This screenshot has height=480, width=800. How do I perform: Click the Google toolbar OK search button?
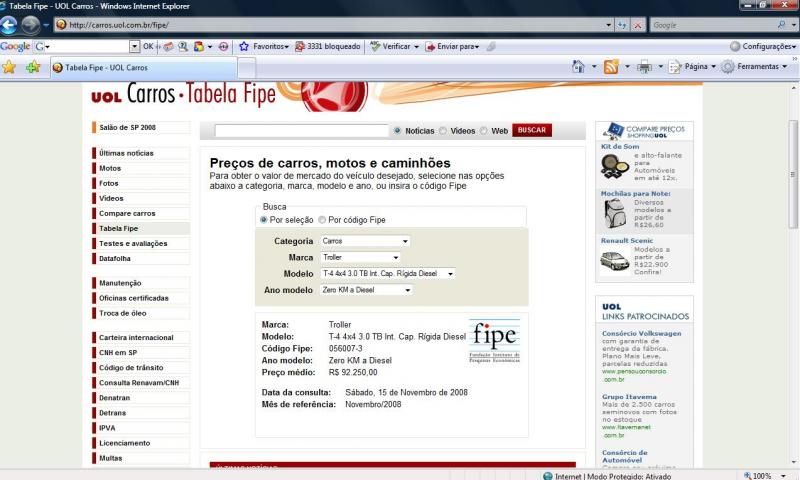coord(148,46)
